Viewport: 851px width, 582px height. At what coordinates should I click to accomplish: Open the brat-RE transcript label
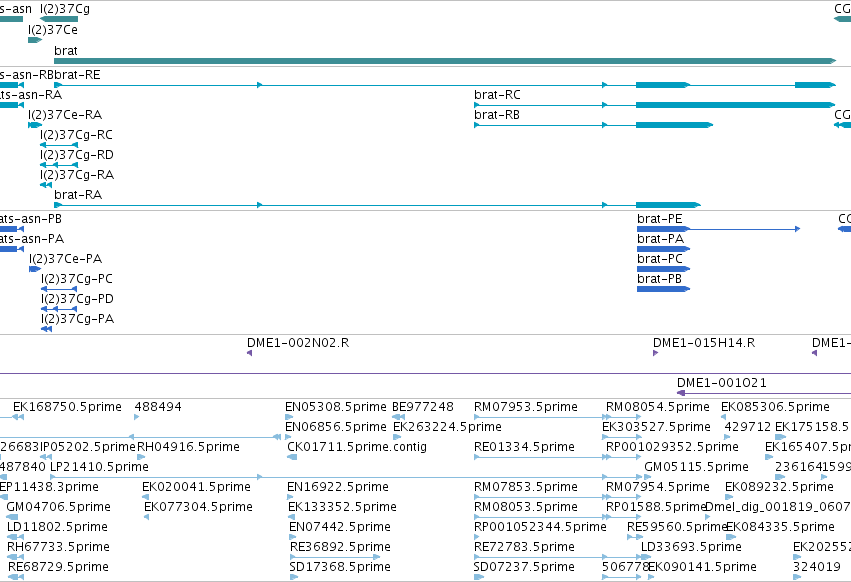coord(77,74)
